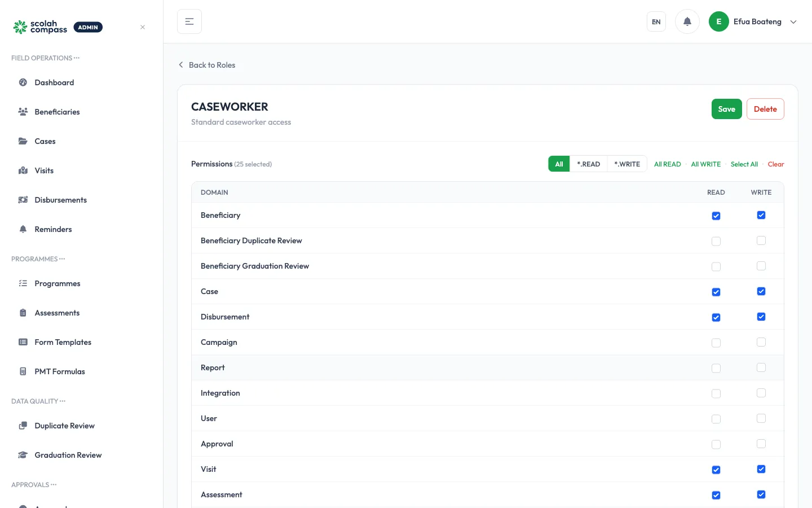Click the Reminders bell icon in sidebar
Viewport: 812px width, 508px height.
(x=23, y=229)
